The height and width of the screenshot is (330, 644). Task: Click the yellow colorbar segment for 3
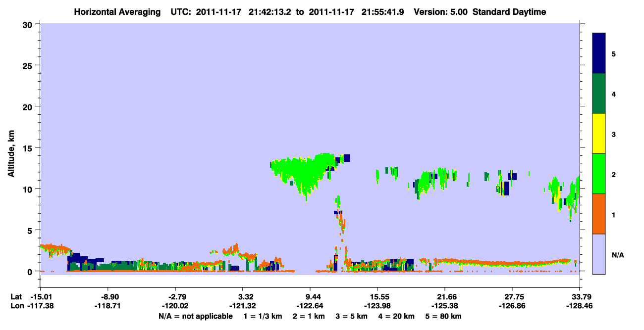(x=599, y=134)
